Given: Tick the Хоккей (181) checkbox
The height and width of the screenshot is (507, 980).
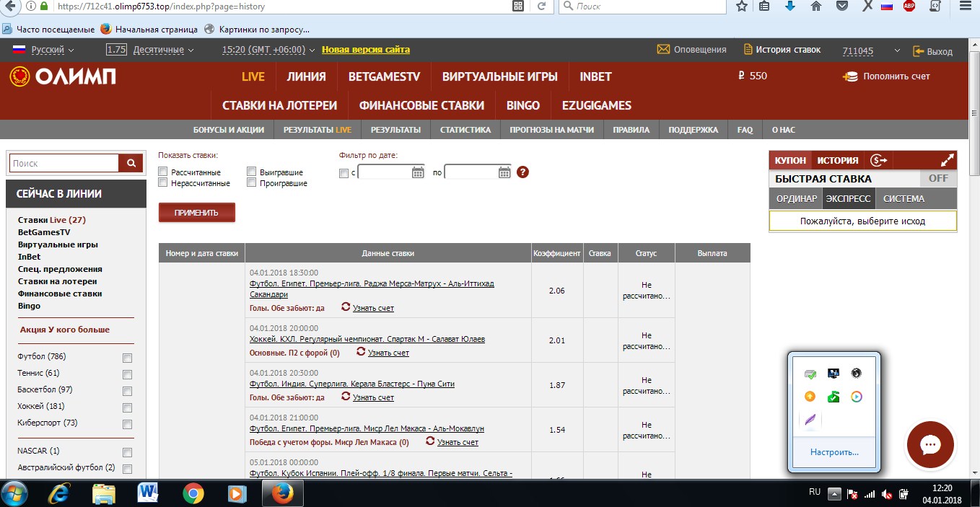Looking at the screenshot, I should coord(128,407).
